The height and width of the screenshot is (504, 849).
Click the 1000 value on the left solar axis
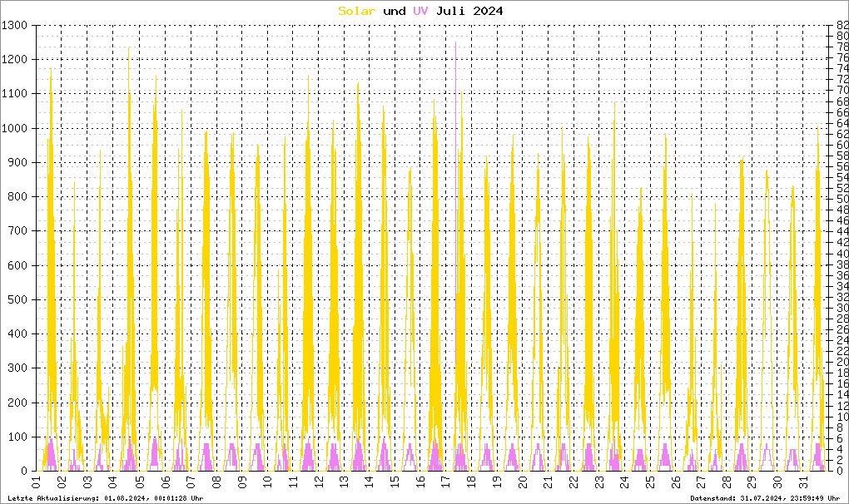tap(15, 128)
